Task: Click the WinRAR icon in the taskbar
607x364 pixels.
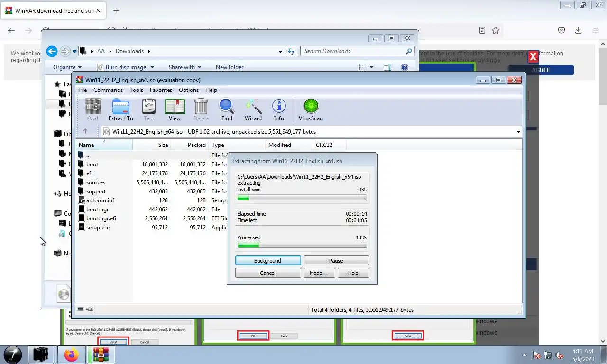Action: (101, 355)
